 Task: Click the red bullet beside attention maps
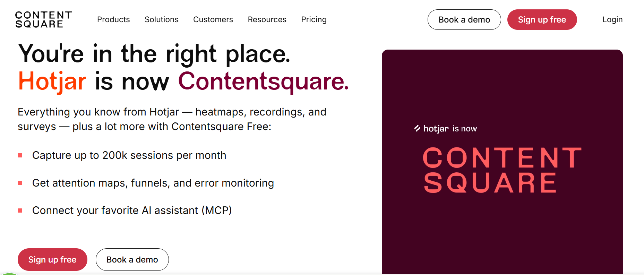tap(20, 183)
